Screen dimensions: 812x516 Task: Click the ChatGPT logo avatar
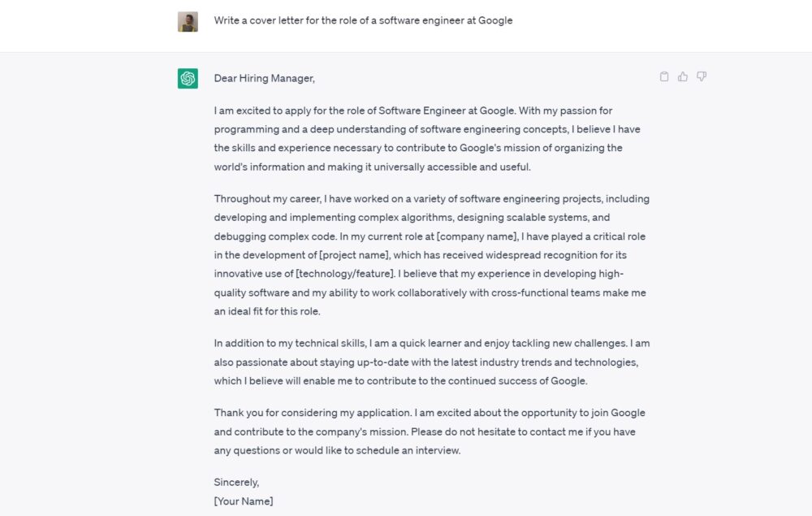[188, 79]
